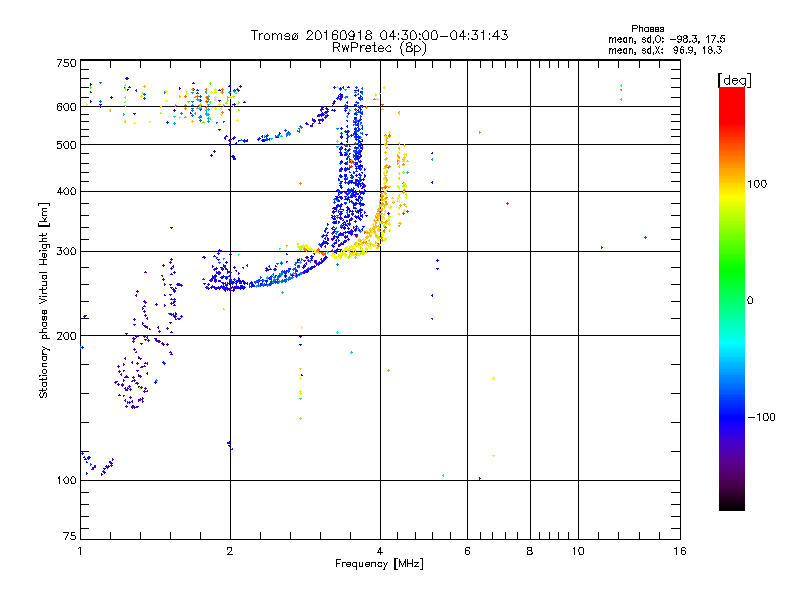Click the x-axis '8' tick label

(x=530, y=551)
